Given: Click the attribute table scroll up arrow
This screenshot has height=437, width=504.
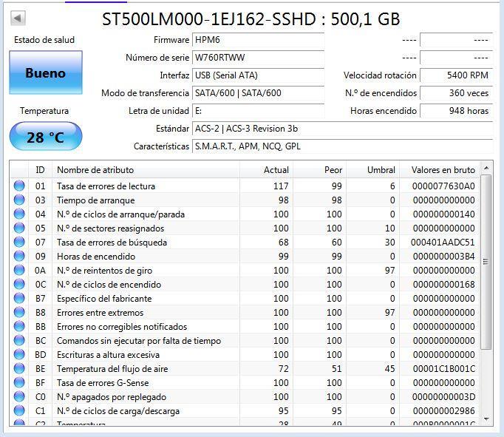Looking at the screenshot, I should pos(486,168).
